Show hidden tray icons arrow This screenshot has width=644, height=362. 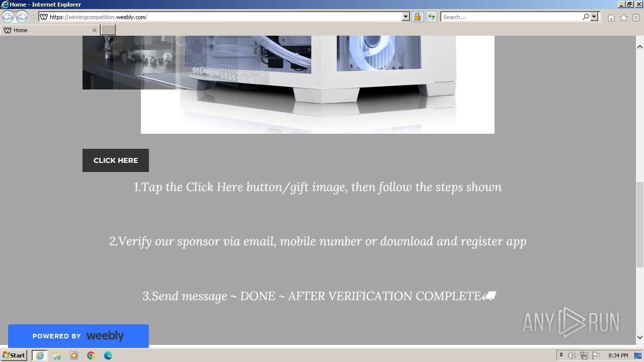point(561,355)
